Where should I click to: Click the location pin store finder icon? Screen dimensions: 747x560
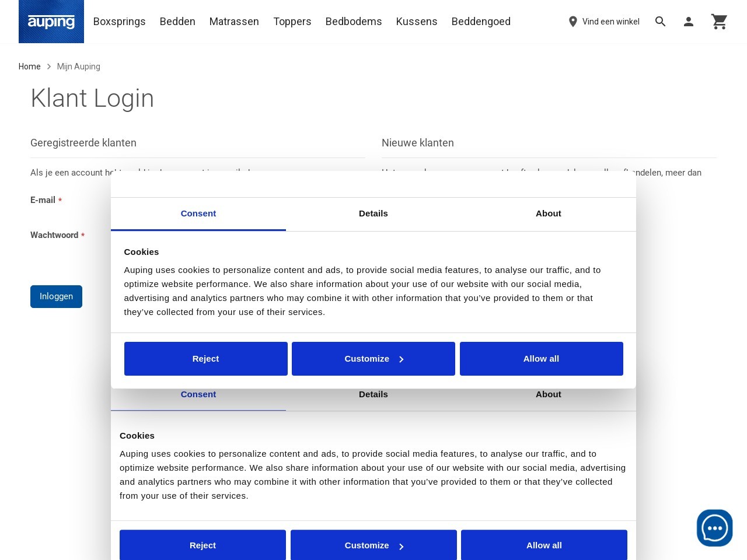[573, 22]
